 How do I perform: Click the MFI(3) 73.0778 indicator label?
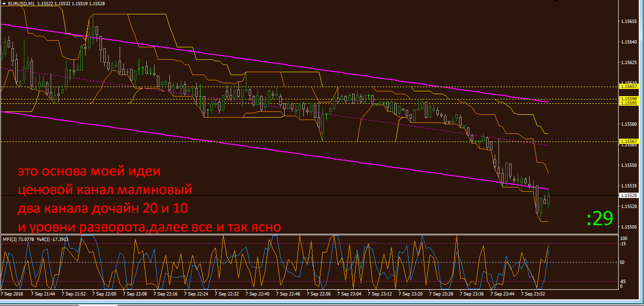click(19, 239)
